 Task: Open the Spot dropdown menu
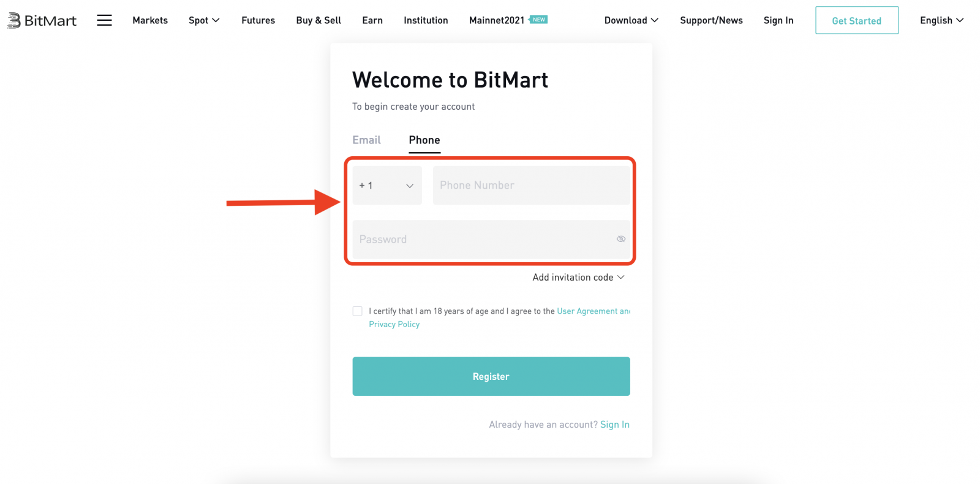(x=203, y=20)
